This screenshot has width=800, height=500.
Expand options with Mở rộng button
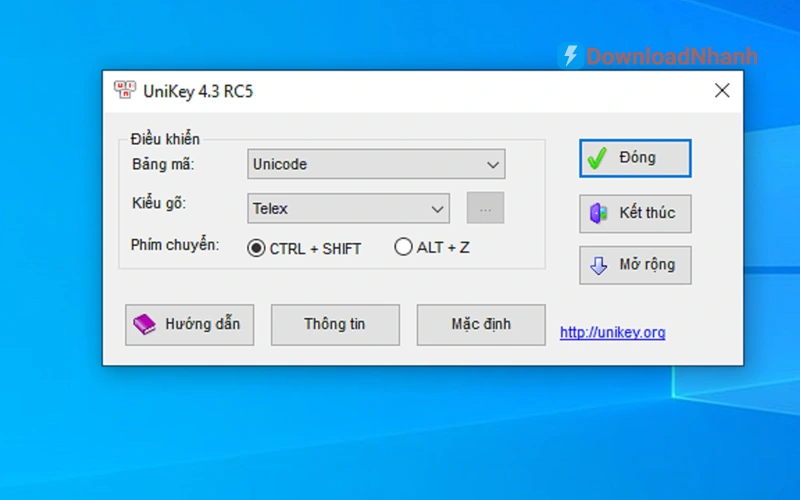click(x=635, y=265)
